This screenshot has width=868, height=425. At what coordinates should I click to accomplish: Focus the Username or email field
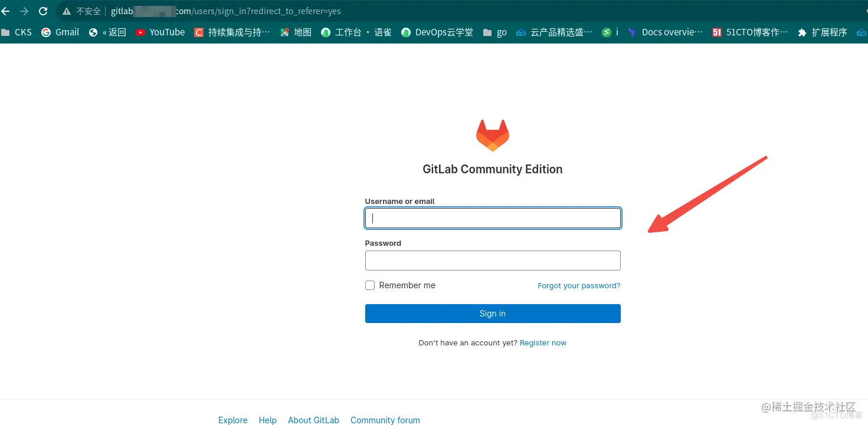click(493, 218)
